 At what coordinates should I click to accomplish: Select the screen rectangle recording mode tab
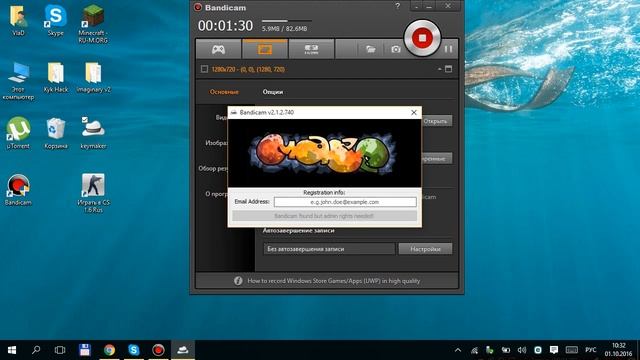click(x=265, y=49)
